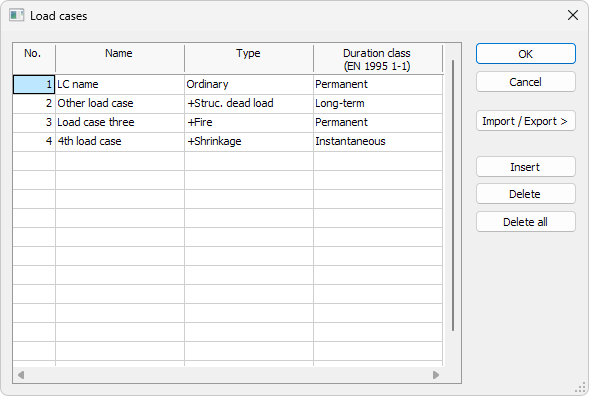This screenshot has width=589, height=396.
Task: Select row number 2 cell
Action: click(x=34, y=104)
